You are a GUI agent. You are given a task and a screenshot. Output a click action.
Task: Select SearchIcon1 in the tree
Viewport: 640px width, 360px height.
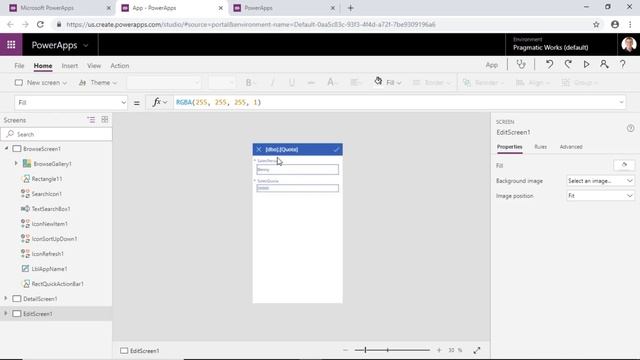pyautogui.click(x=47, y=194)
